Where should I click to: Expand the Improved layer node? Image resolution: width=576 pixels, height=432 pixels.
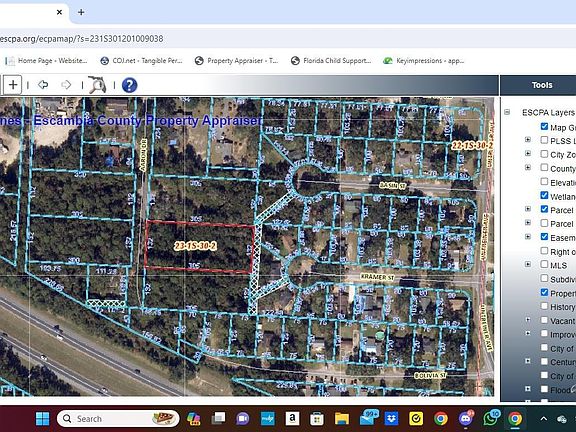coord(528,334)
